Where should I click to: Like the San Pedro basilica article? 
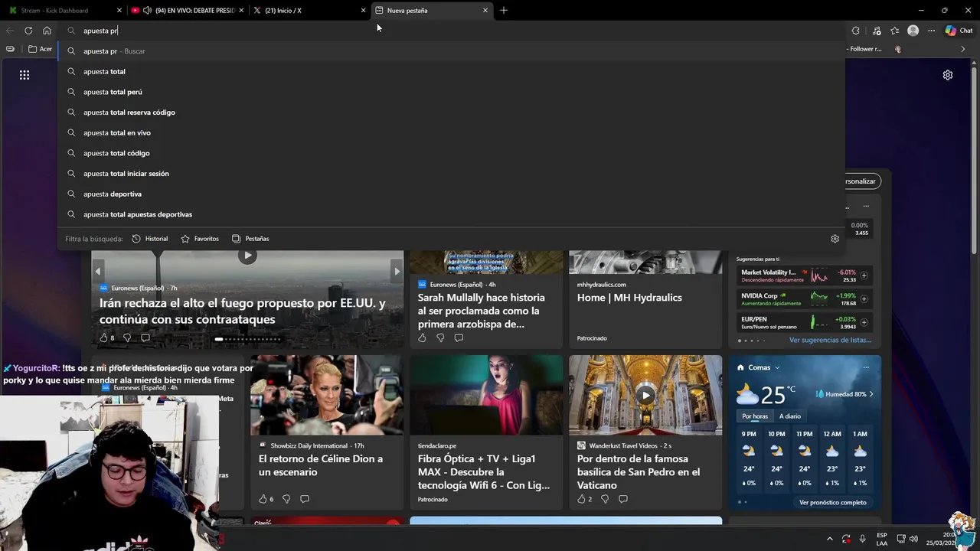coord(581,499)
